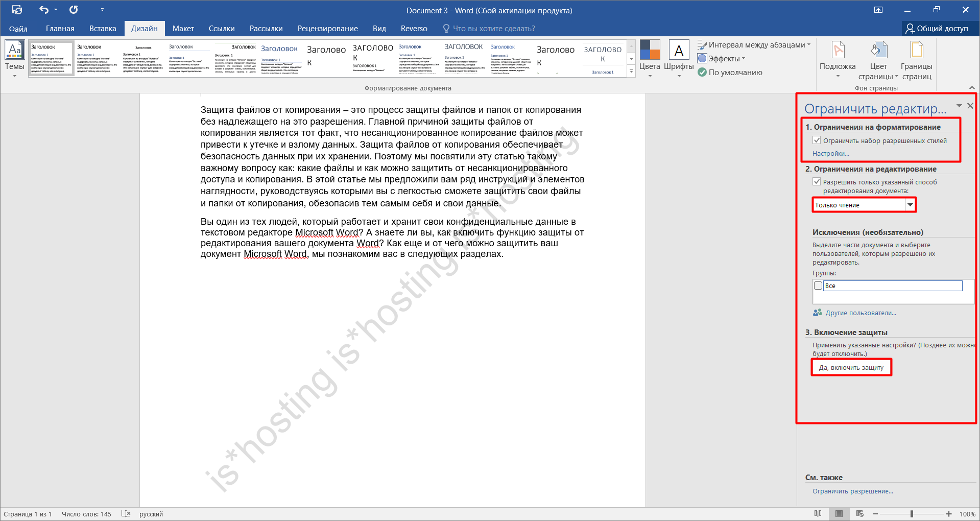The width and height of the screenshot is (980, 521).
Task: Open the 'Другие пользователи...' link
Action: (x=861, y=313)
